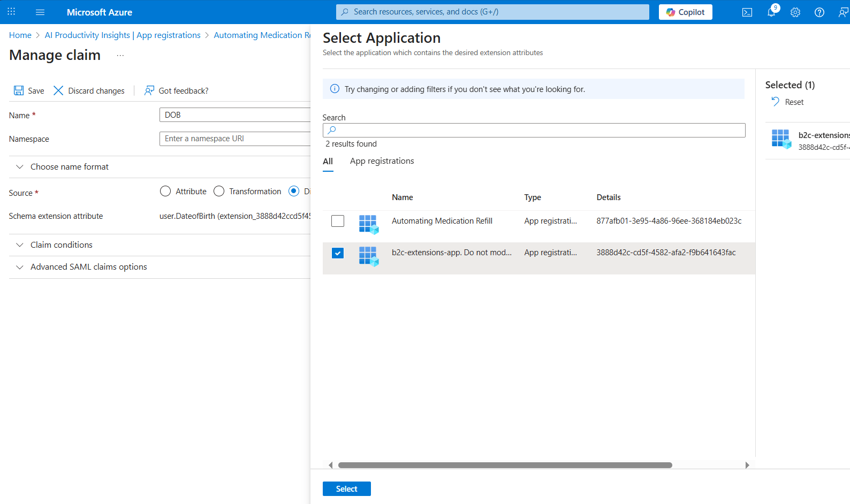Click the Copilot button
Viewport: 850px width, 504px height.
tap(685, 12)
